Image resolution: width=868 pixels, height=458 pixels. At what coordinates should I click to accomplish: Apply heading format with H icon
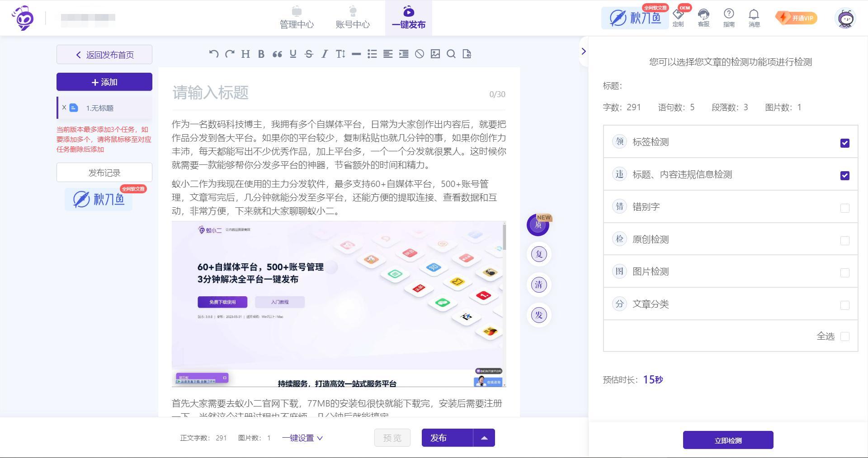click(x=245, y=54)
